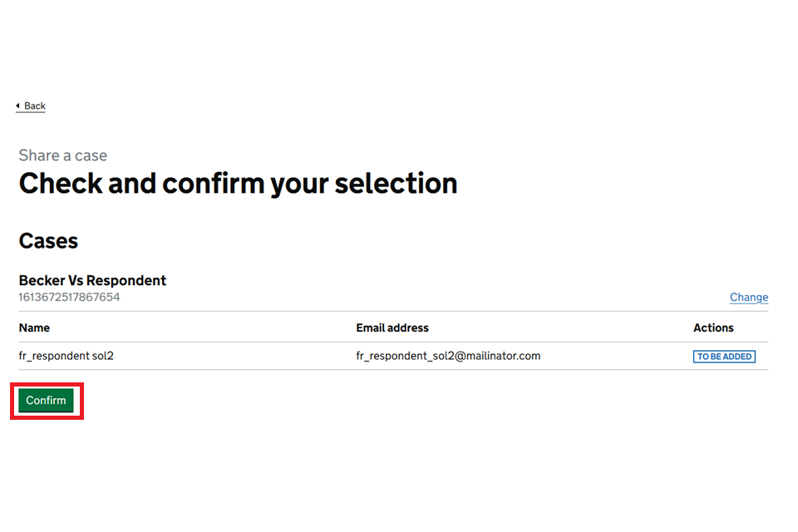Click the word 'Respondent' in the case title
Screen dimensions: 798x532
tap(126, 281)
